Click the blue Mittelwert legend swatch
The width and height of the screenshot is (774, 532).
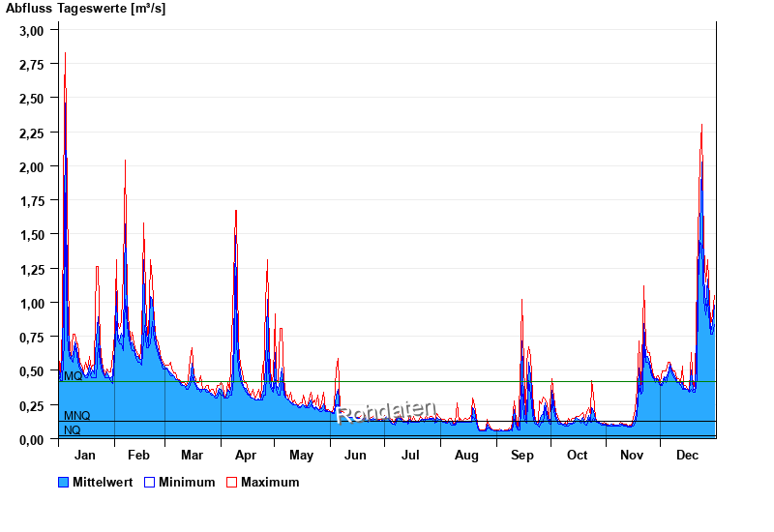click(64, 482)
